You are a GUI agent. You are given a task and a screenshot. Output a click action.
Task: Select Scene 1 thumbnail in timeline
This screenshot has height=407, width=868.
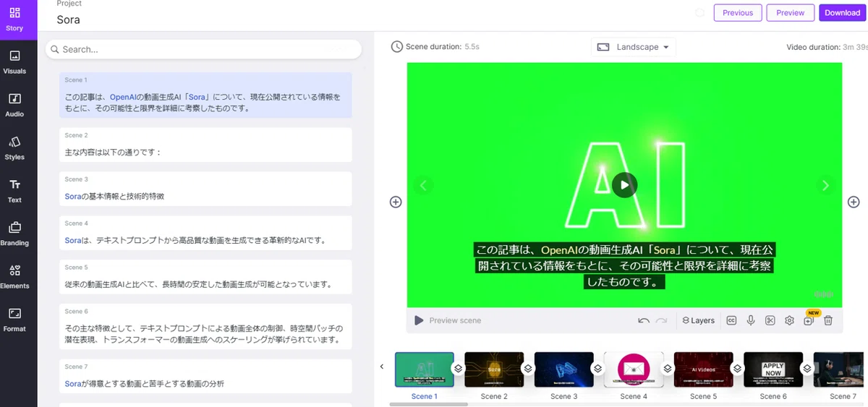(425, 369)
